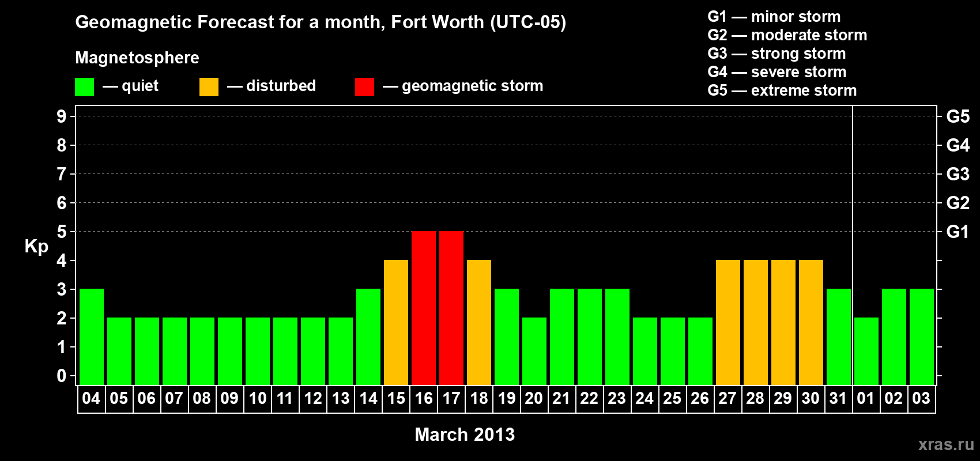Click the green bar for March 22
The image size is (980, 461).
coord(590,337)
